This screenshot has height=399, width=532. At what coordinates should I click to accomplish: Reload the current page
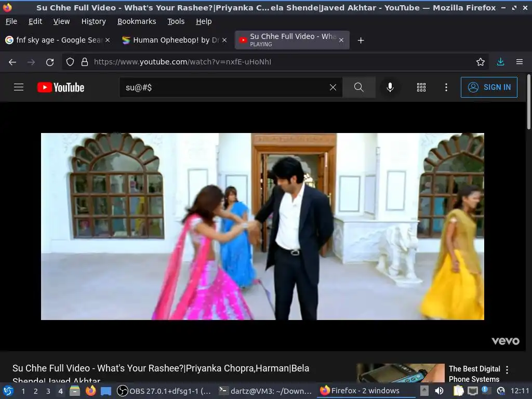click(x=50, y=62)
